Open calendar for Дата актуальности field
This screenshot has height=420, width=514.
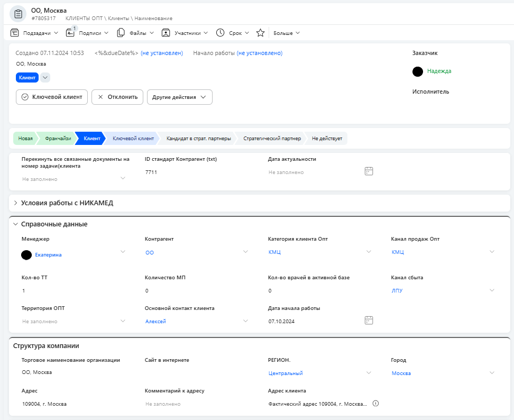click(369, 171)
